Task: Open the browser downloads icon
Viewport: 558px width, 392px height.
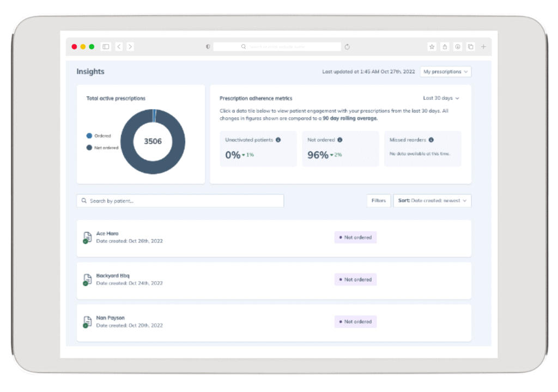Action: point(458,47)
